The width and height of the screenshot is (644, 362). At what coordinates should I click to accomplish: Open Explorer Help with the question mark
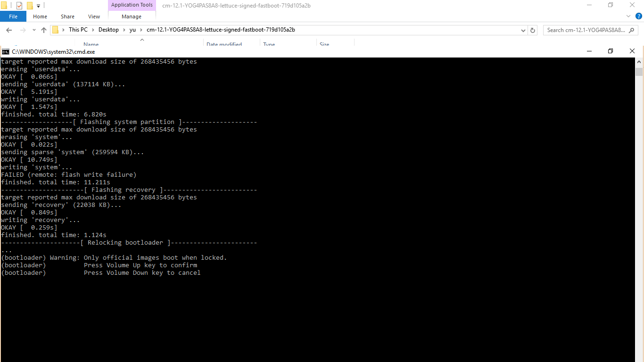639,16
